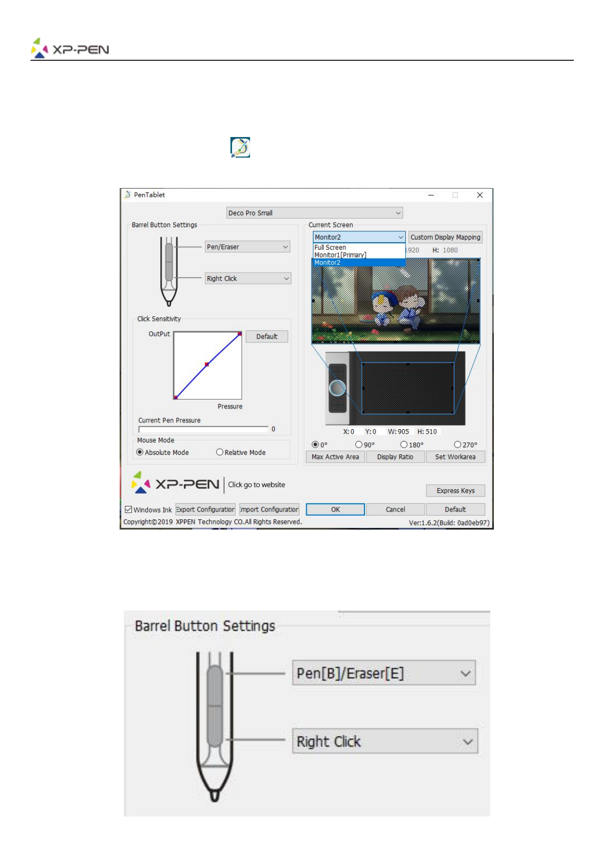Click the XP-PEN logo inside the PenTablet window

(175, 483)
